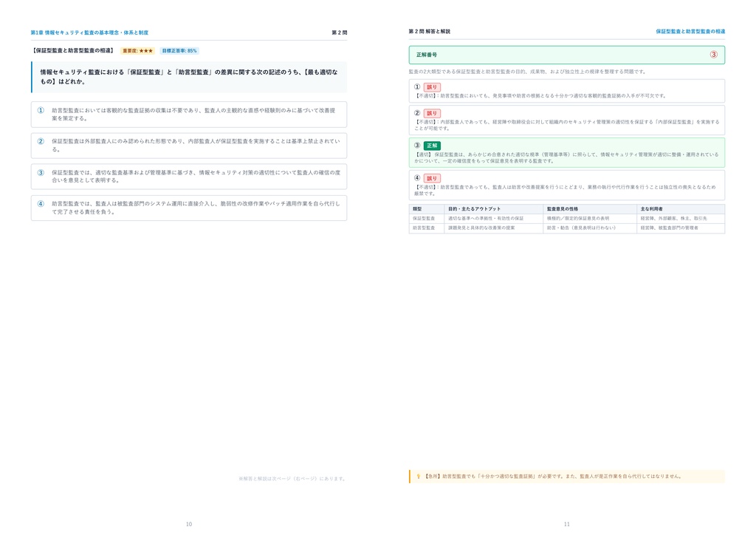Click the 誤り badge for explanation ④

click(431, 179)
